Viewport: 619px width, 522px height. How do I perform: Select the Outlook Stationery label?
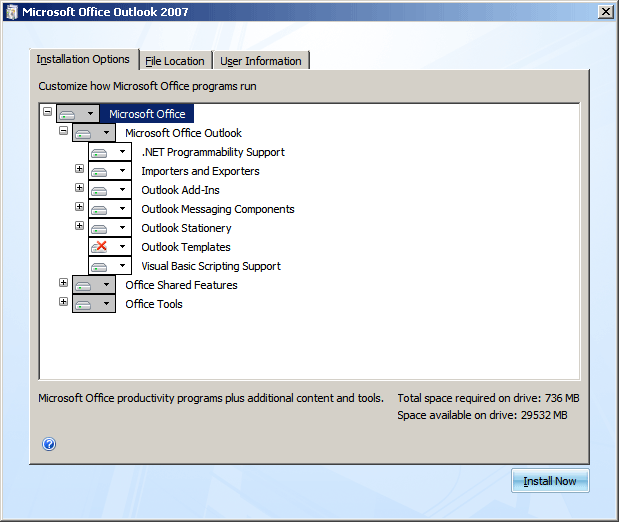186,228
